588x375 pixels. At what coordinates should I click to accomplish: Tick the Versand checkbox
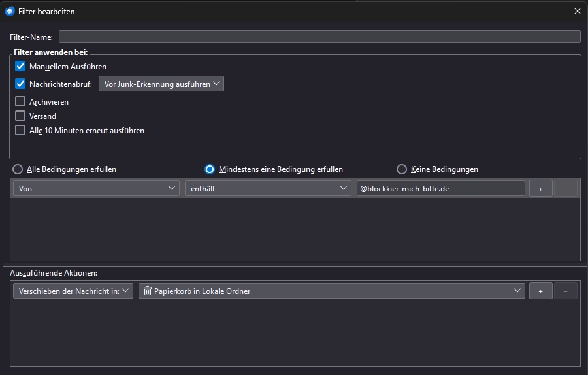tap(20, 116)
